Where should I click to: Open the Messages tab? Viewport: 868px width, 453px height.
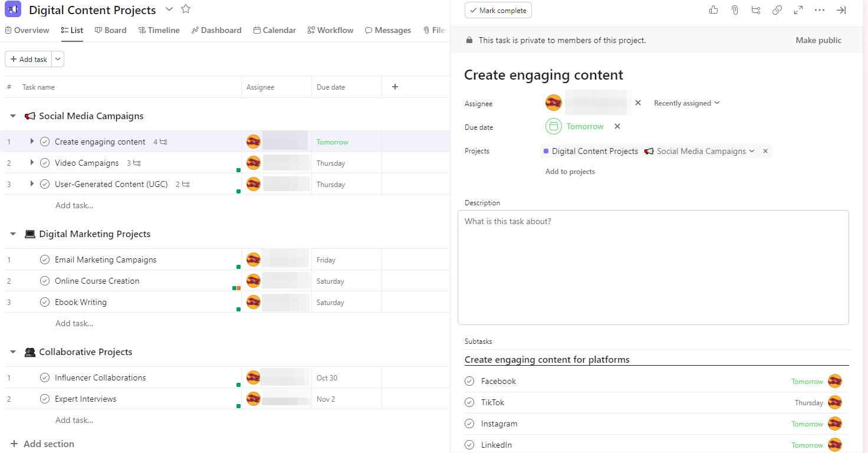click(x=388, y=30)
